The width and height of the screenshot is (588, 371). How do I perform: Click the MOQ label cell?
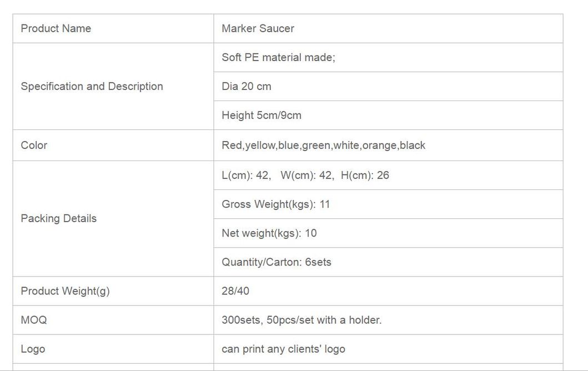click(34, 320)
